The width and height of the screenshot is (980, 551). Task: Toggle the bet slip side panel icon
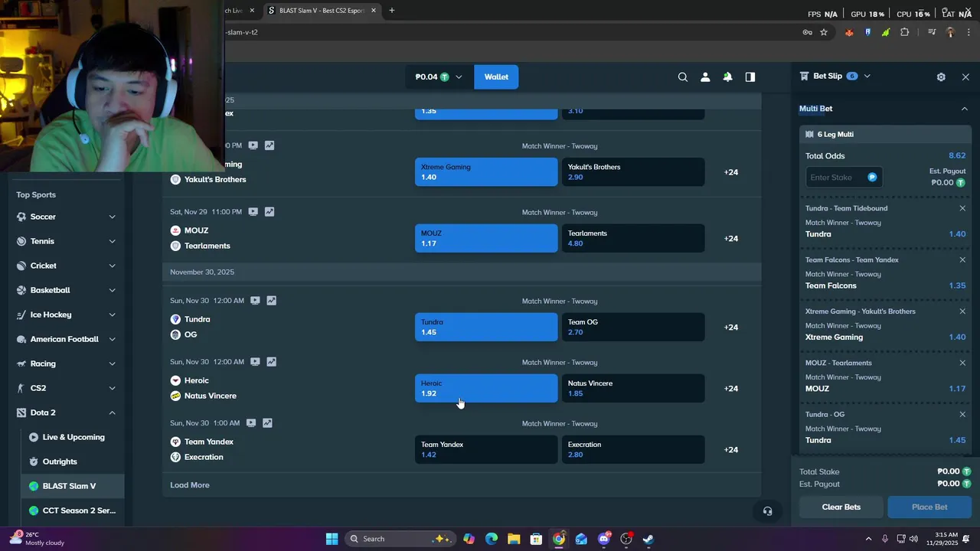point(750,77)
